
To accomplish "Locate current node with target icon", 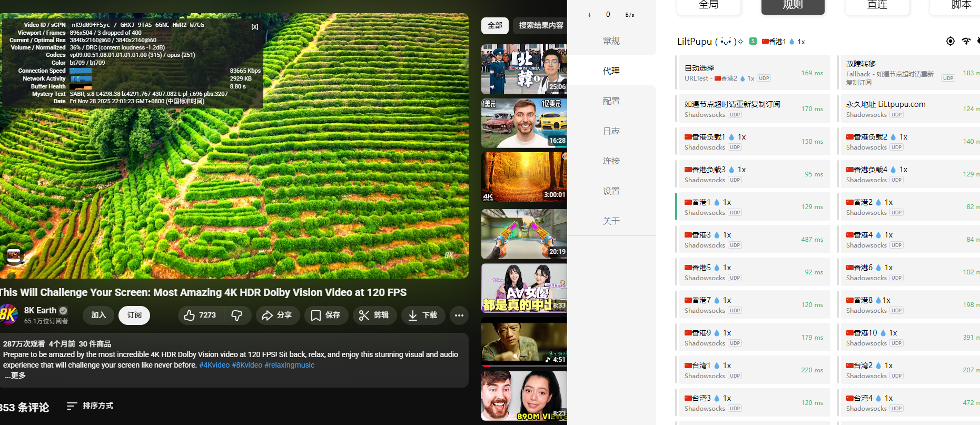I will [x=950, y=41].
